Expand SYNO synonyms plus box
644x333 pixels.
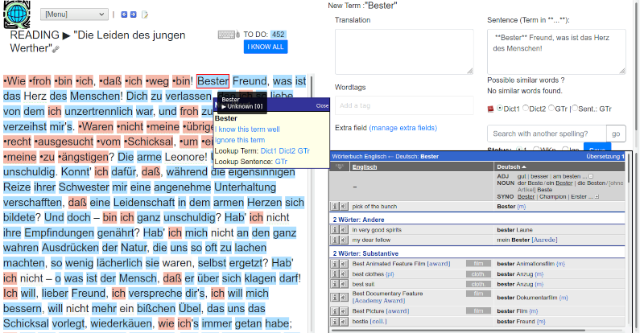597,197
